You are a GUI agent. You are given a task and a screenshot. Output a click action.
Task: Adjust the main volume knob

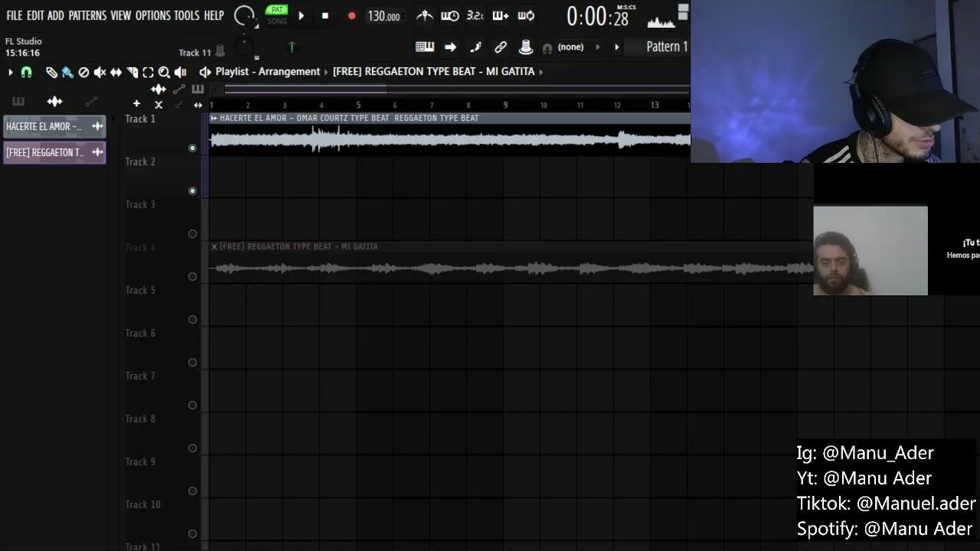(x=244, y=15)
